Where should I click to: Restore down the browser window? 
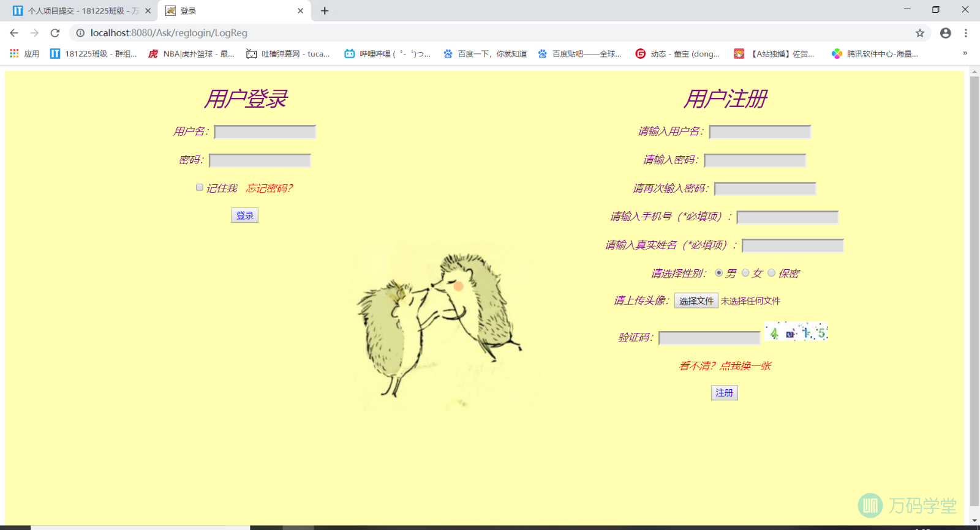935,10
